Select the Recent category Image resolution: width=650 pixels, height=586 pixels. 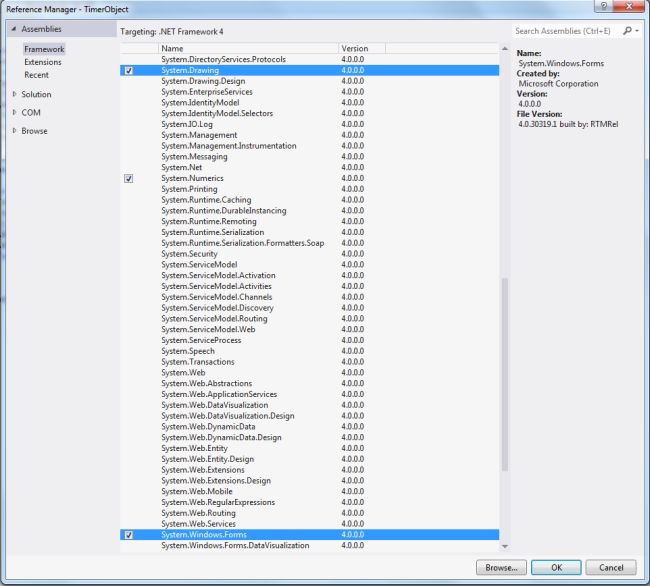36,75
